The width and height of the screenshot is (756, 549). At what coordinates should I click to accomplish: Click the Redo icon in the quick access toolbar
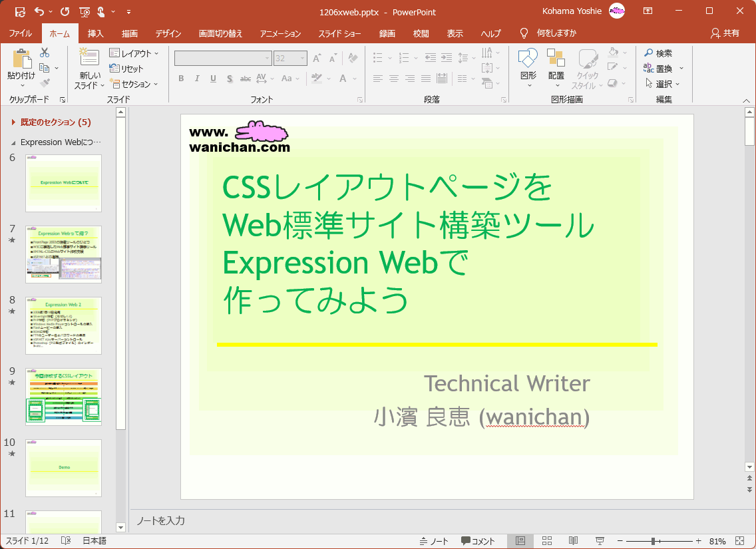pos(65,11)
